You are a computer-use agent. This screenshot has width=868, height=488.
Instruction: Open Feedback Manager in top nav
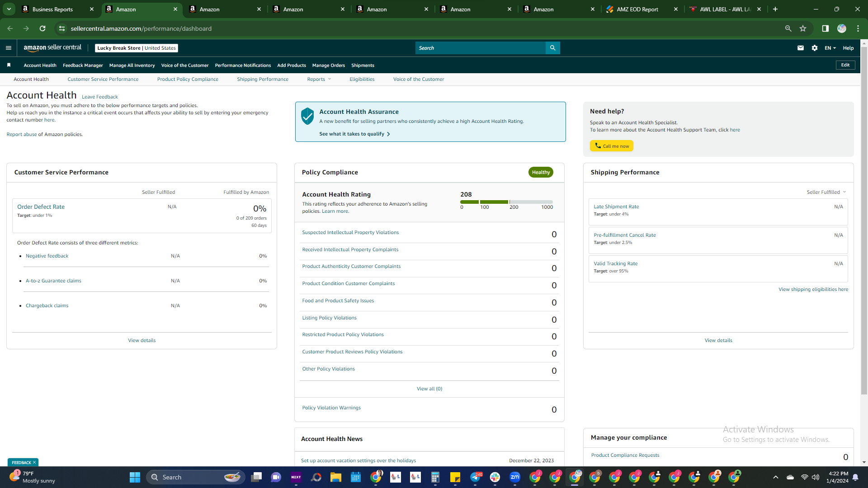[83, 65]
